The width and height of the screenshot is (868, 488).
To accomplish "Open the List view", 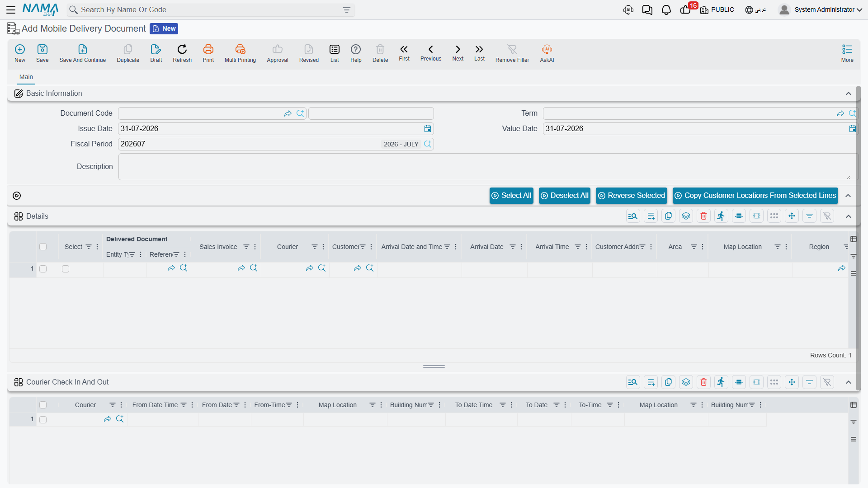I will point(335,53).
